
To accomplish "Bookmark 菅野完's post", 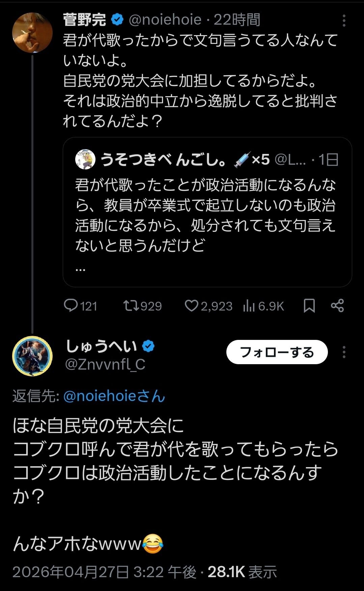I will tap(309, 306).
